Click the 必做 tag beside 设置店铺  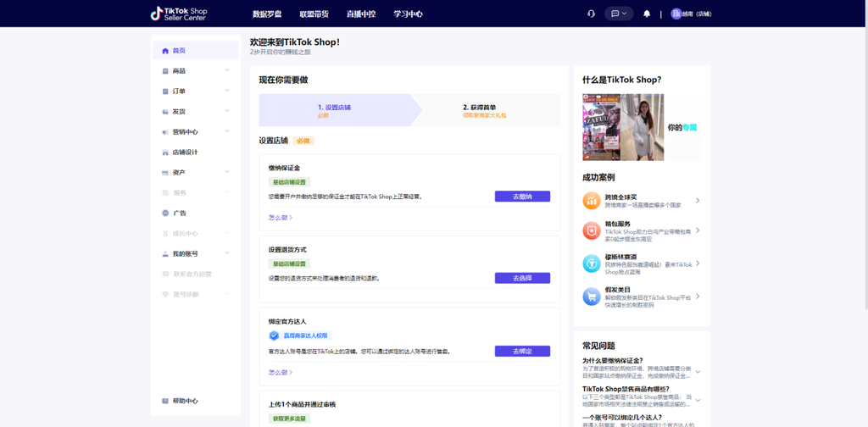[x=303, y=141]
